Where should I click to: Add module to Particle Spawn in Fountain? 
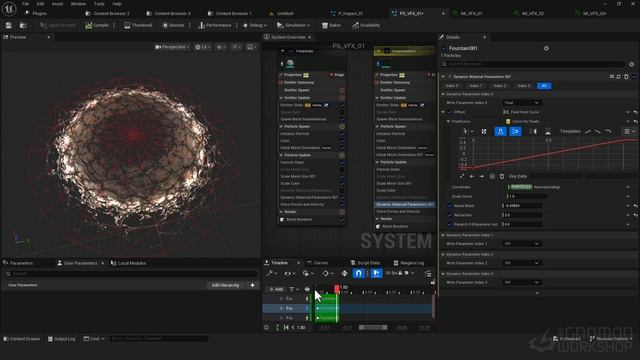342,127
